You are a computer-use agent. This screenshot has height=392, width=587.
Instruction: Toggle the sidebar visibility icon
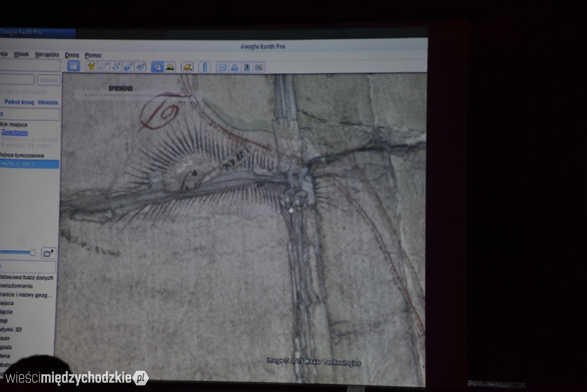pyautogui.click(x=74, y=66)
